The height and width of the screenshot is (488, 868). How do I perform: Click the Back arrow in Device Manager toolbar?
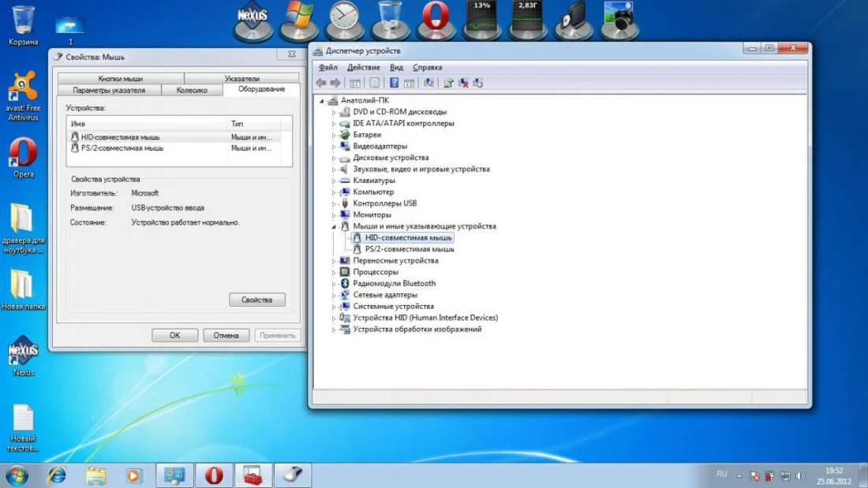coord(320,83)
